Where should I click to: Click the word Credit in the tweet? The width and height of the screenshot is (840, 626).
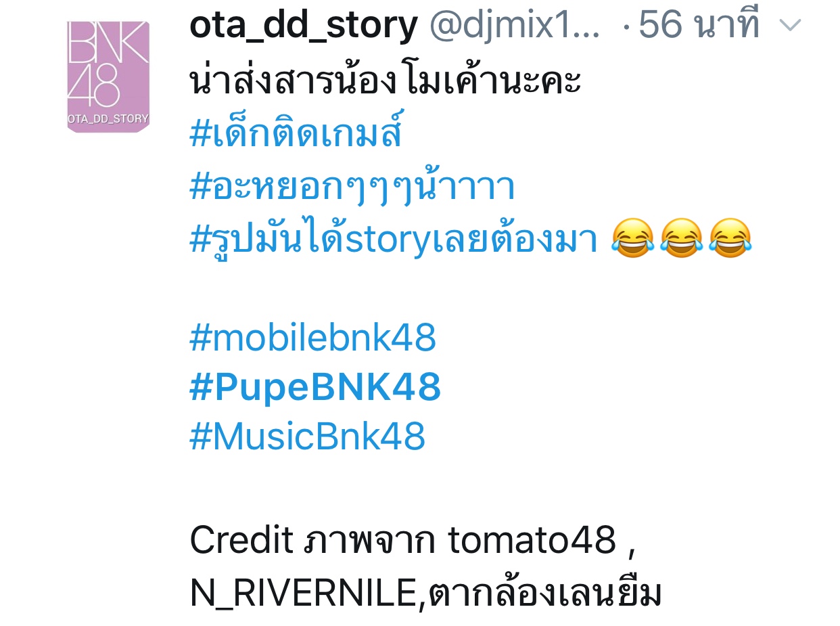(x=241, y=540)
